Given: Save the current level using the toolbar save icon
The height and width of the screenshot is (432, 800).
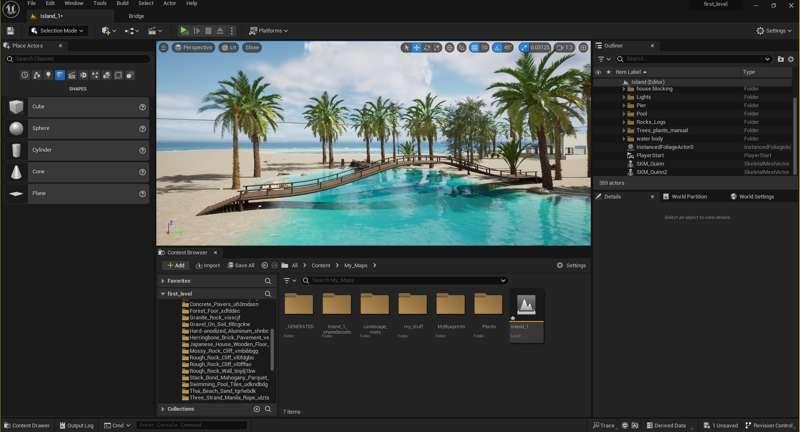Looking at the screenshot, I should (10, 31).
